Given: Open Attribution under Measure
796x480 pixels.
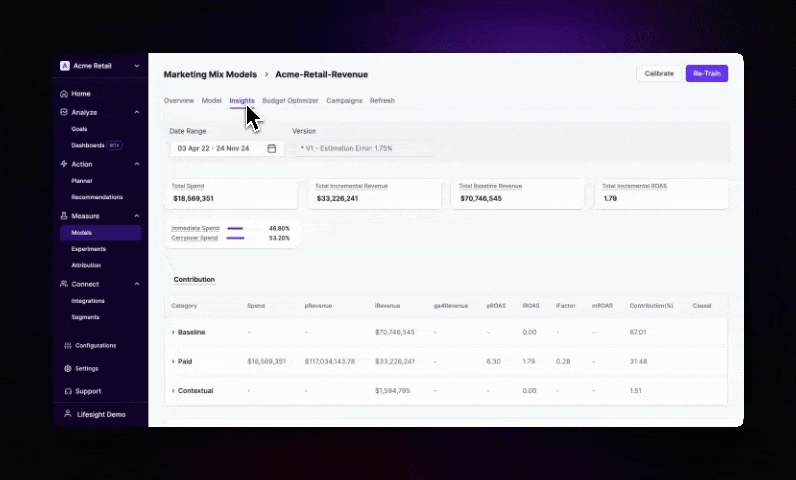Looking at the screenshot, I should 86,265.
